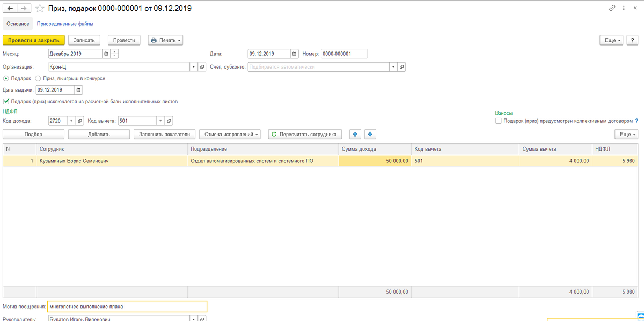Open Счет, субконто record icon
This screenshot has height=321, width=644.
402,67
